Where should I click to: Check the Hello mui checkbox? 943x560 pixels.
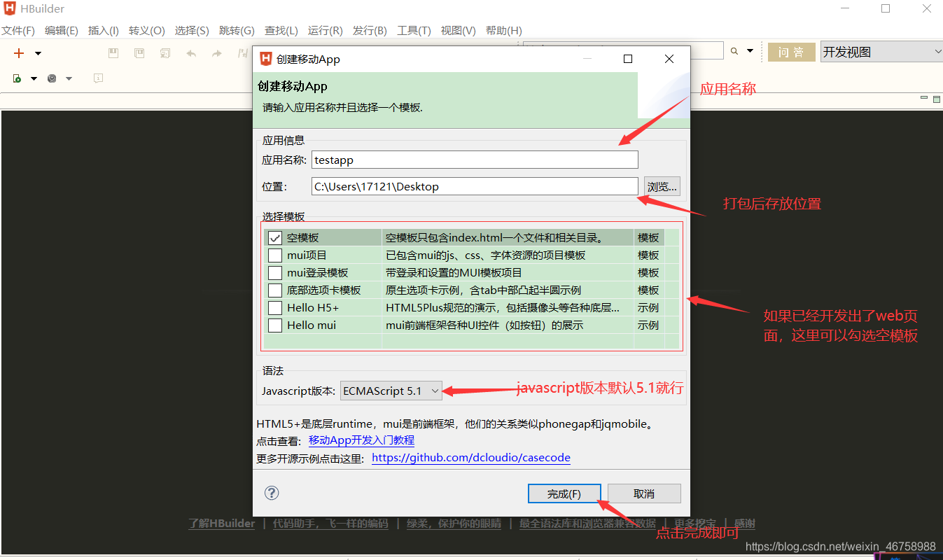click(x=275, y=325)
